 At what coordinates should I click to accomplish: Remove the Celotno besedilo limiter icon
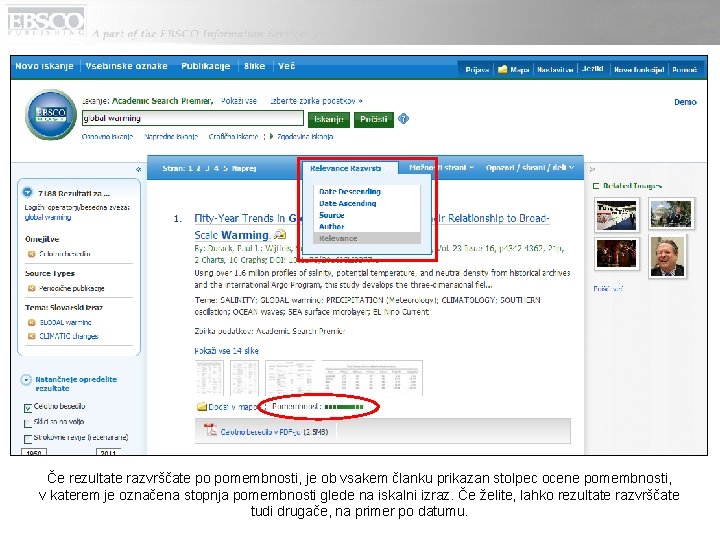(31, 253)
